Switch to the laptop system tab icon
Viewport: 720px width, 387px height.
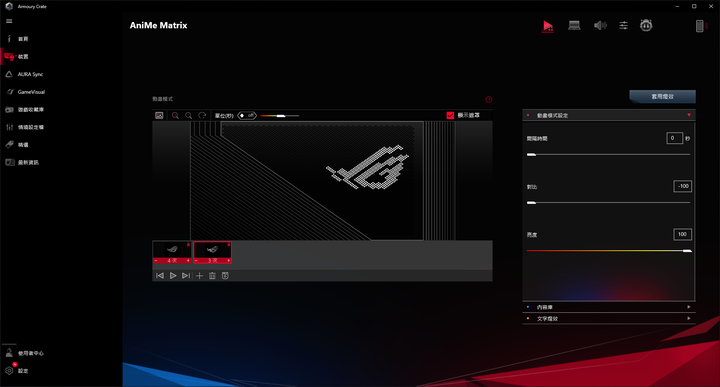click(574, 26)
